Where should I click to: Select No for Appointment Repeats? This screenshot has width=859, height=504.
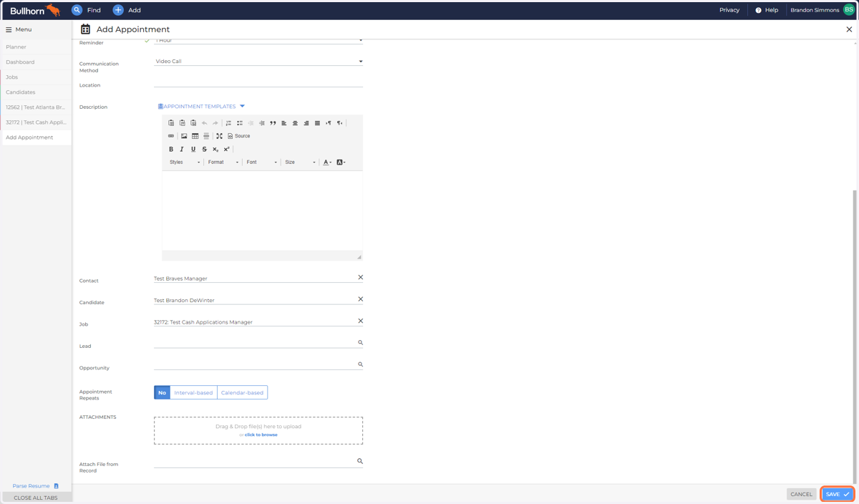tap(162, 392)
